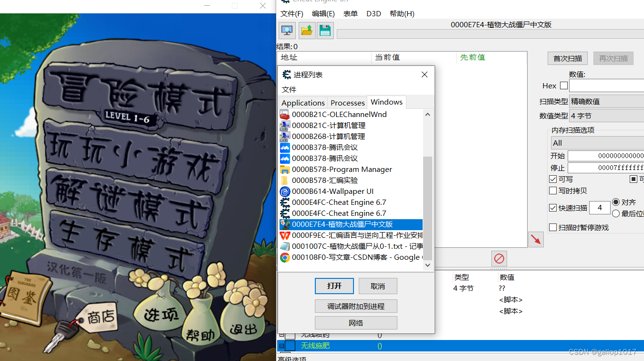
Task: Click the WPS icon for 0000F9EC entry
Action: point(285,235)
